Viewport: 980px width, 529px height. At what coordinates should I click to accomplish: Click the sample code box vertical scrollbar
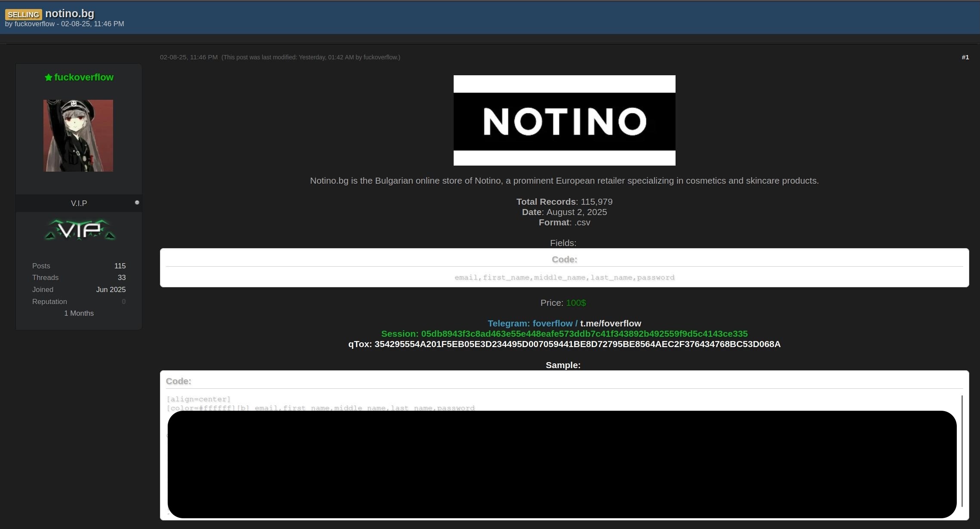tap(962, 451)
